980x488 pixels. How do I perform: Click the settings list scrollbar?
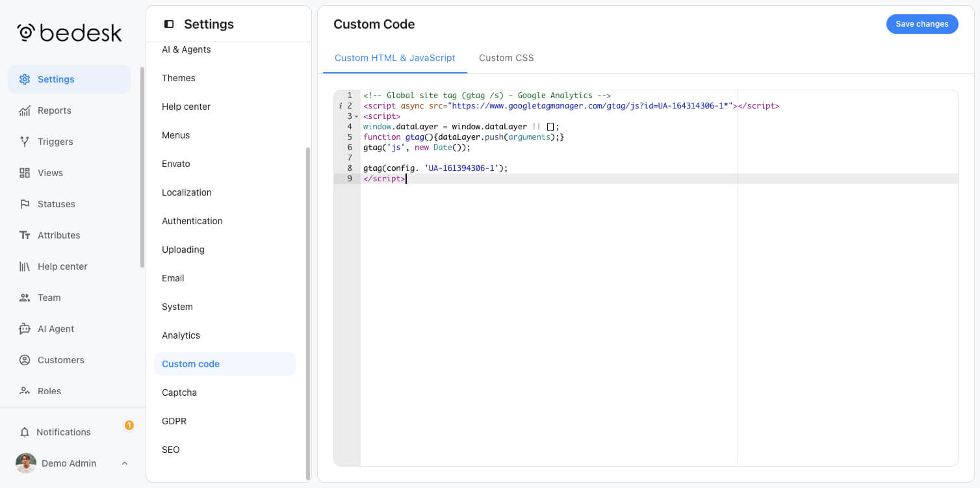(x=308, y=313)
